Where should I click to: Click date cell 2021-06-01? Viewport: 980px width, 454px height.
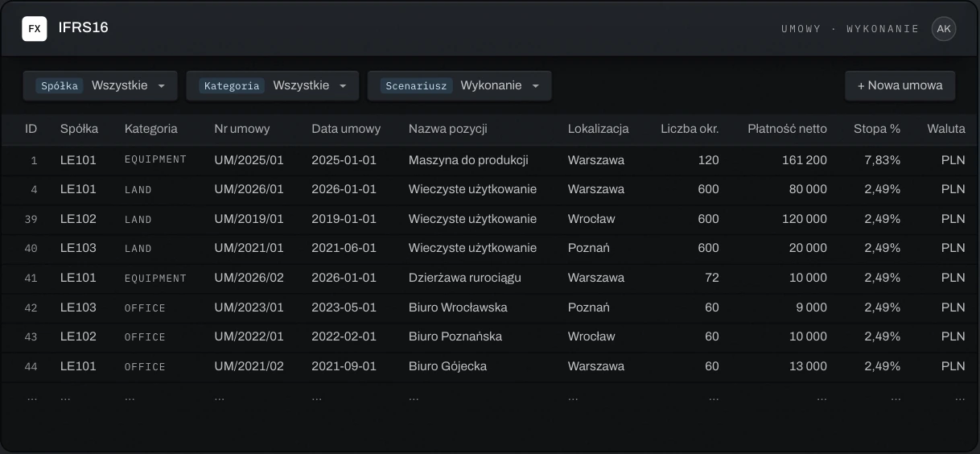click(344, 248)
